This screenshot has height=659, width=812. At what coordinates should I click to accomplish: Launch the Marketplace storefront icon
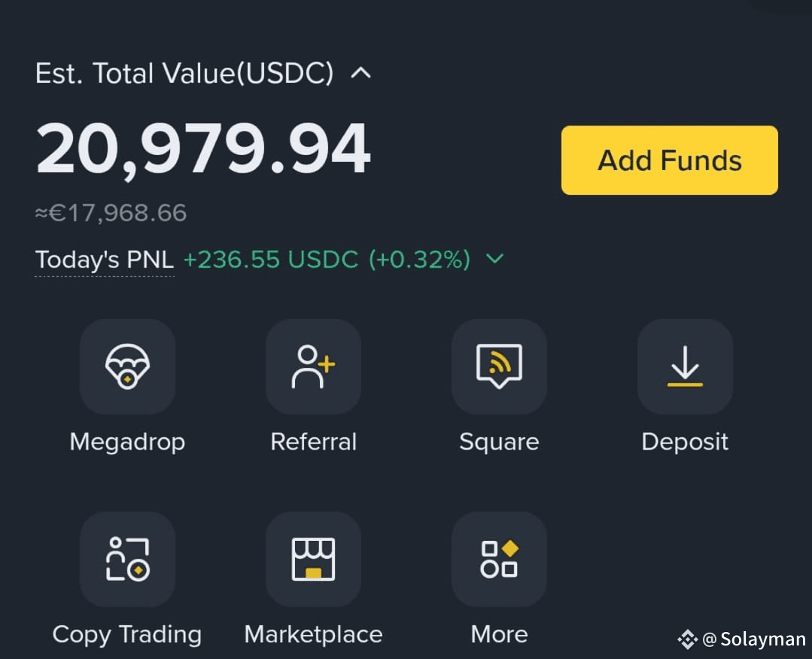click(x=313, y=559)
